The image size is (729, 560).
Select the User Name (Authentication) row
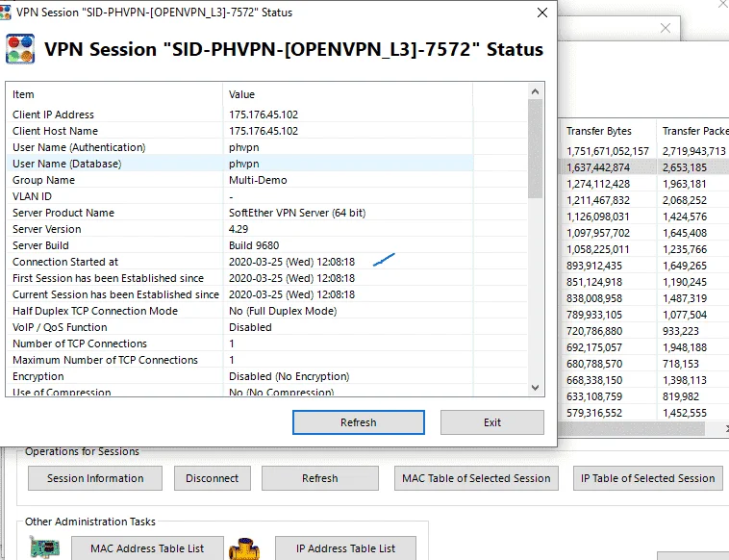pyautogui.click(x=239, y=147)
